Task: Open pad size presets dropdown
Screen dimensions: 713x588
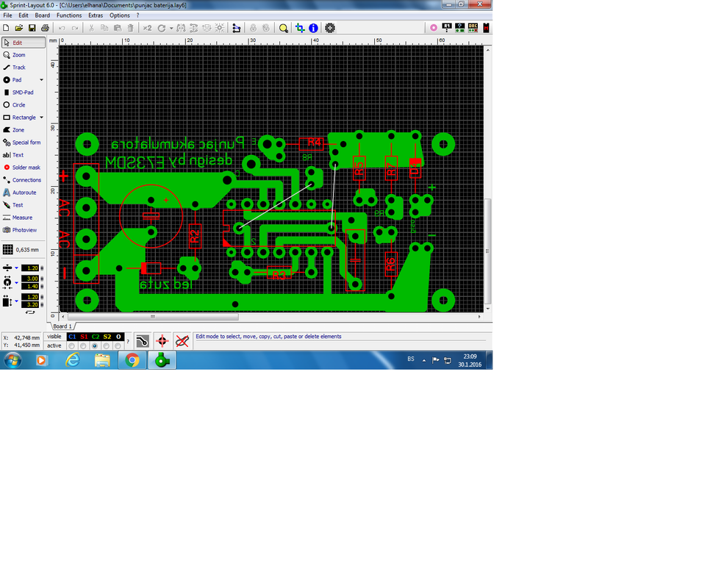Action: point(16,283)
